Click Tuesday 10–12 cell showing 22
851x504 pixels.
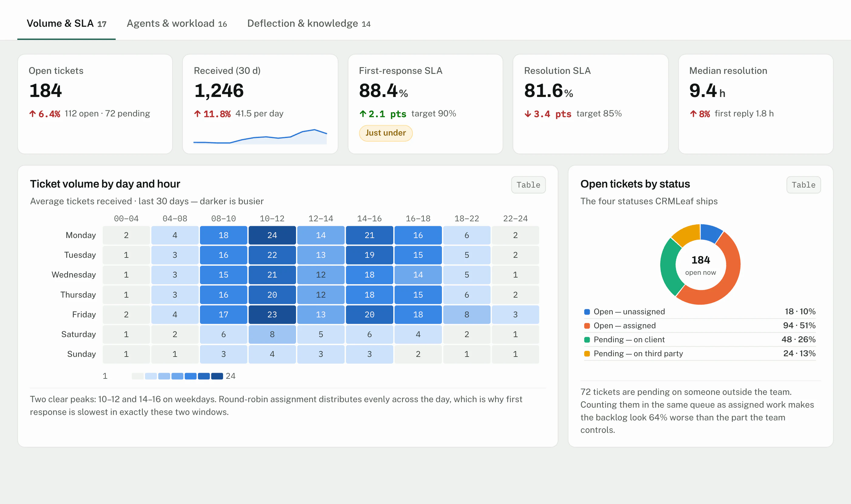272,255
